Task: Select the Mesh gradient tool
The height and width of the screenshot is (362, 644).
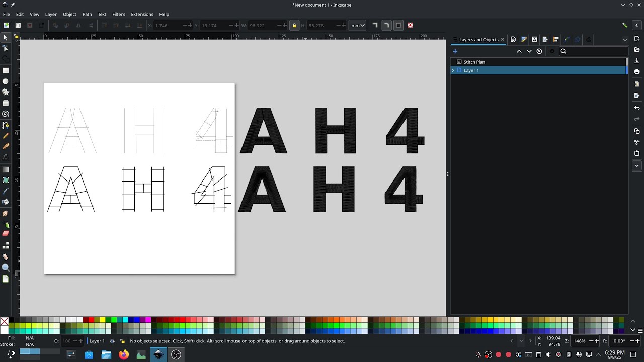Action: (x=6, y=179)
